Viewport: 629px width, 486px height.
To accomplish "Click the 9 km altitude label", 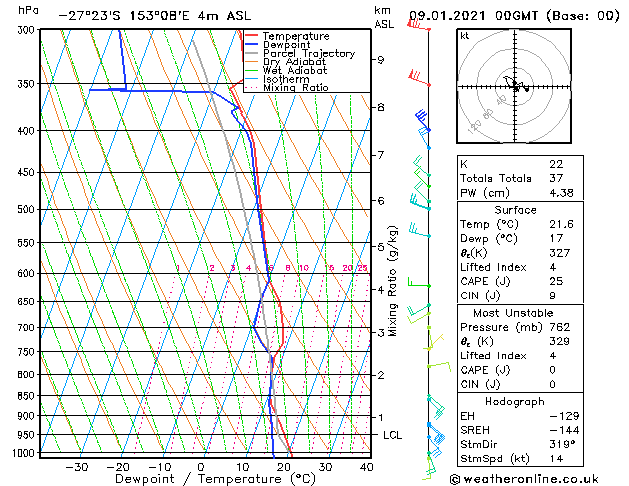I will tap(380, 60).
